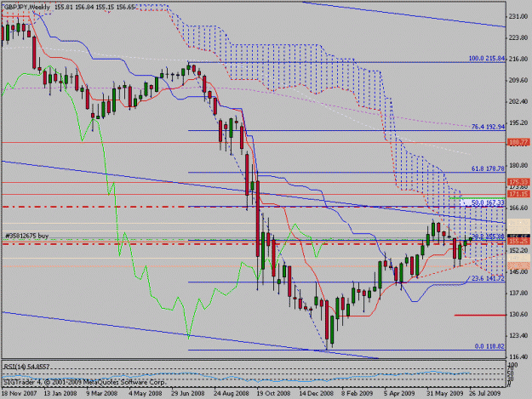
Task: Select the 50.0 167.33 Fibonacci level label
Action: tap(489, 202)
